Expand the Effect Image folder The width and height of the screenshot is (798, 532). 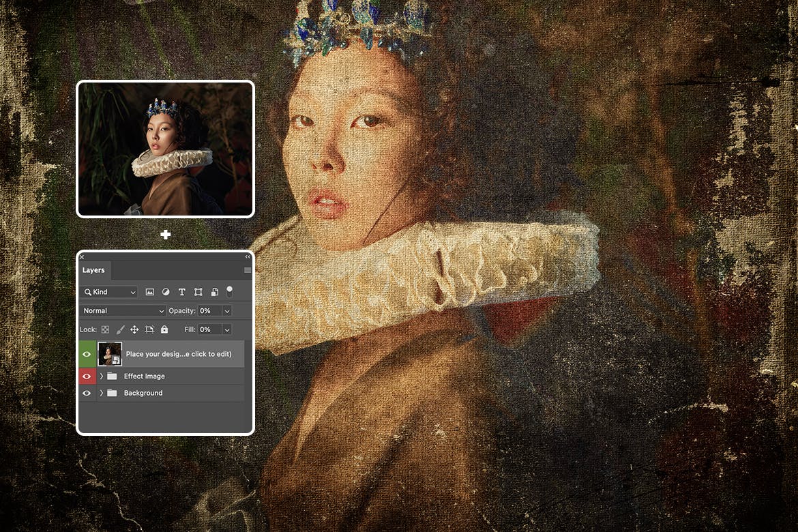(x=102, y=376)
